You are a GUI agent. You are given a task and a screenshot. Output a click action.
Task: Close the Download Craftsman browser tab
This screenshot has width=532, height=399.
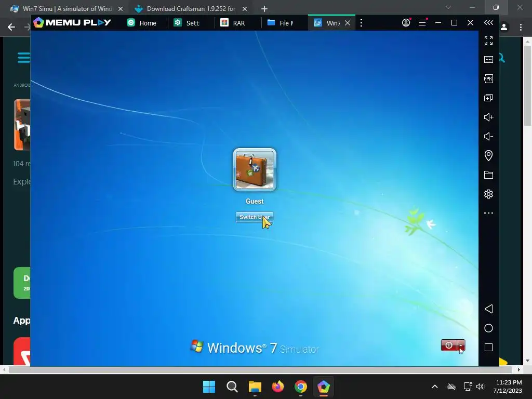coord(245,9)
